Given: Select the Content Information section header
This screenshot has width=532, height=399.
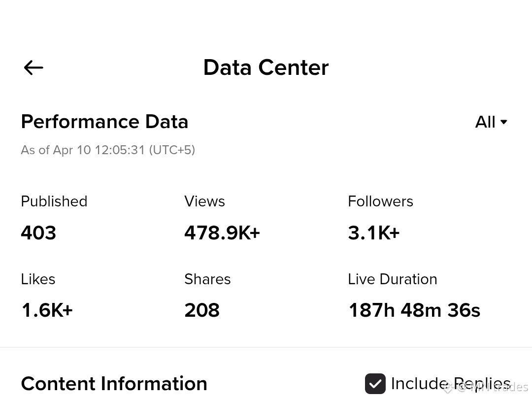Looking at the screenshot, I should [x=114, y=384].
